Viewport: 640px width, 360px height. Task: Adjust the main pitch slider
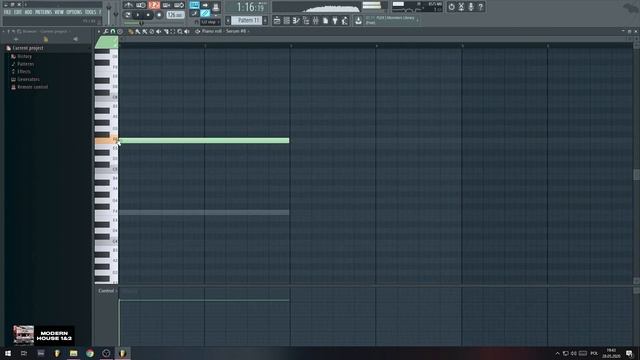pyautogui.click(x=116, y=14)
